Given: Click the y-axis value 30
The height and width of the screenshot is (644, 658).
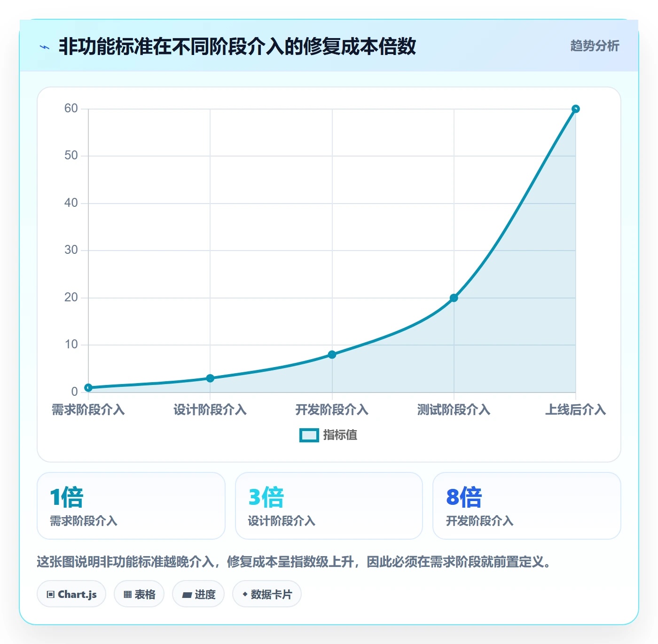Looking at the screenshot, I should (x=71, y=250).
